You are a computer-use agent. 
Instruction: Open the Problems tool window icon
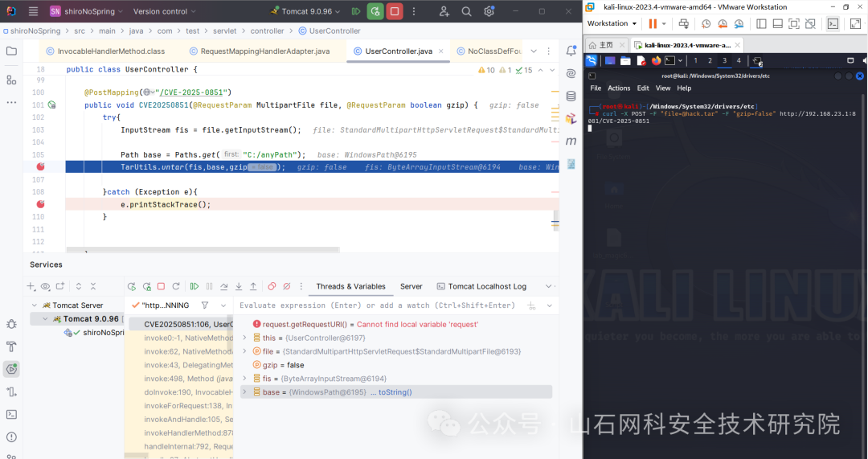point(11,436)
